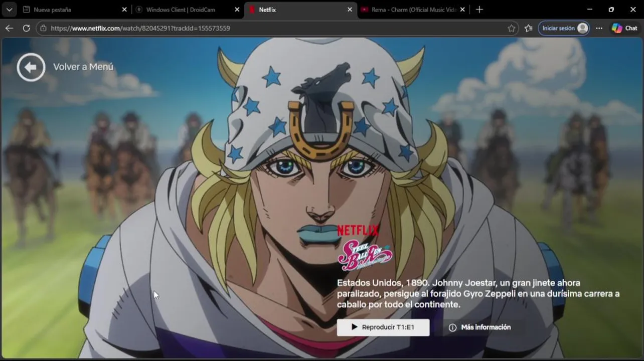The height and width of the screenshot is (361, 644).
Task: Close the Nueva pestaña tab
Action: click(x=124, y=10)
